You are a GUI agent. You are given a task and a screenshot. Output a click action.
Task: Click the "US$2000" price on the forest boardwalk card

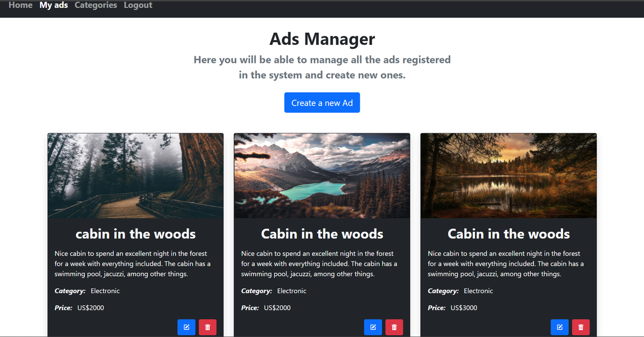pyautogui.click(x=91, y=308)
